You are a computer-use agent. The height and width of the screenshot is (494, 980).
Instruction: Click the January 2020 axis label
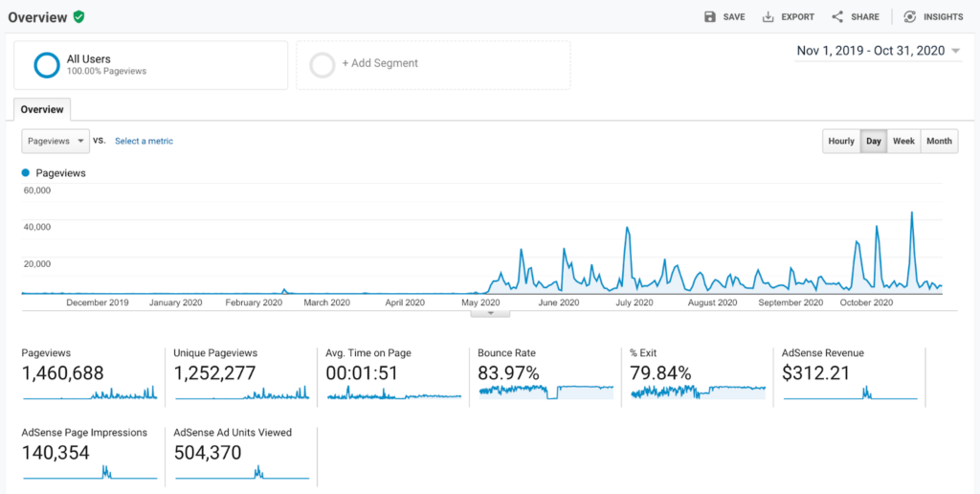(x=176, y=303)
